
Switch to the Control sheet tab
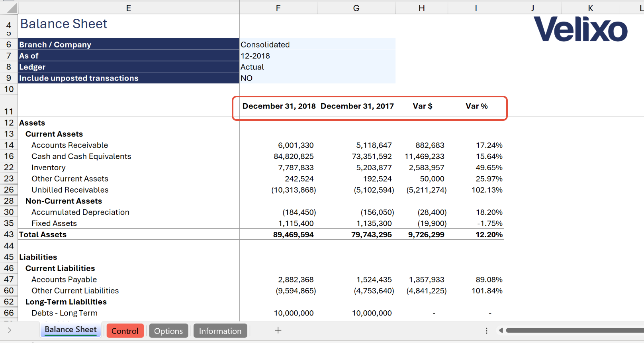click(x=125, y=331)
